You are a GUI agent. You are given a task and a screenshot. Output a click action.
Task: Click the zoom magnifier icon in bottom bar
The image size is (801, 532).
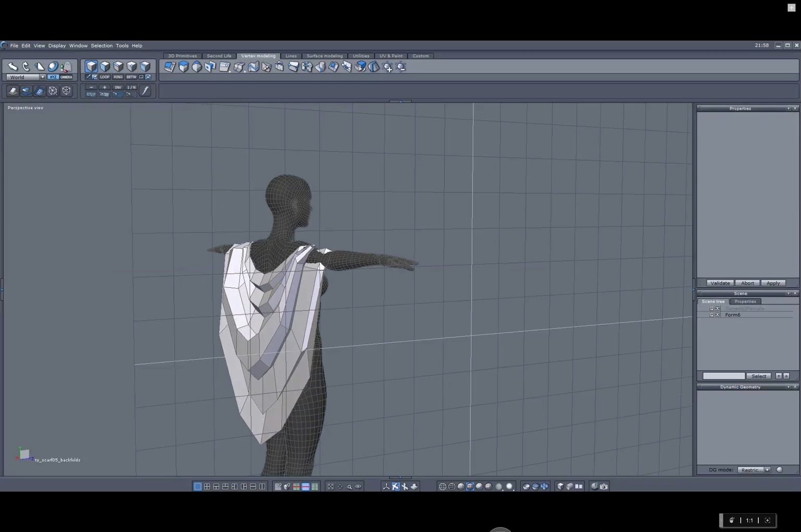click(x=349, y=487)
